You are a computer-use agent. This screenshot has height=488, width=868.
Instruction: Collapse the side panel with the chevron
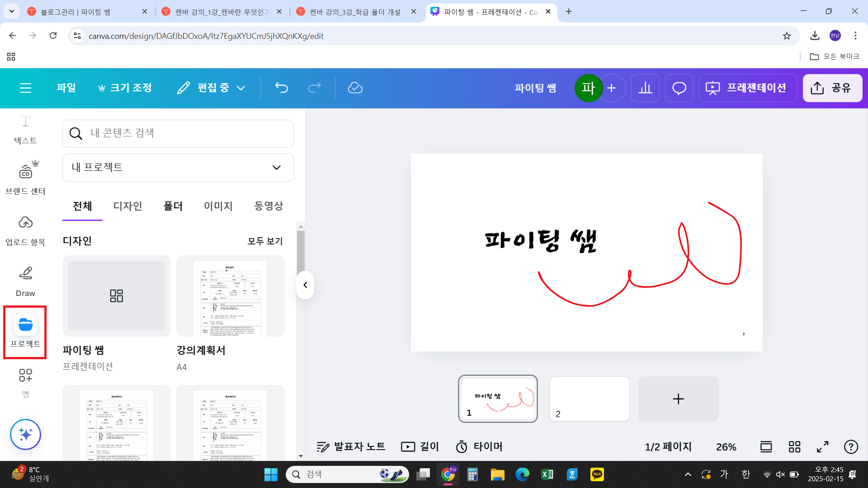[x=305, y=285]
